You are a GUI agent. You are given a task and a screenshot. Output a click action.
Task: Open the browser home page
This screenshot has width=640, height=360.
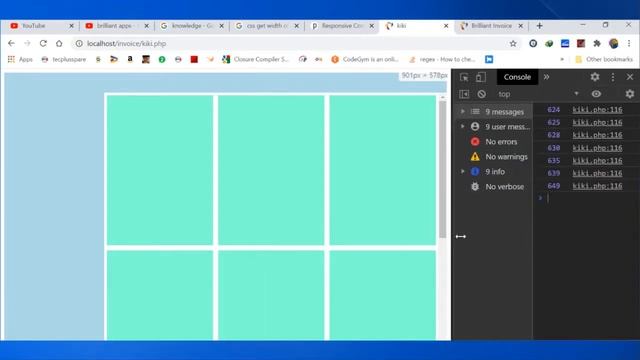(x=59, y=43)
